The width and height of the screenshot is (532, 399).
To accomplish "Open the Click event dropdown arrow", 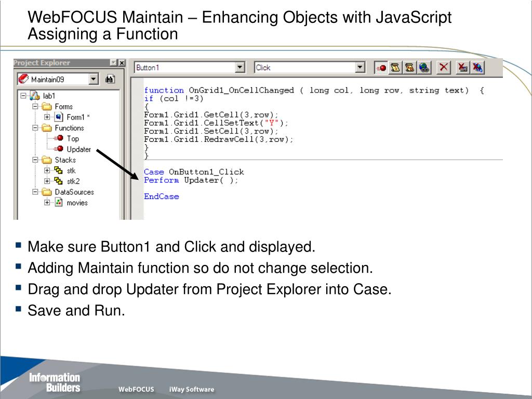I will [x=360, y=68].
